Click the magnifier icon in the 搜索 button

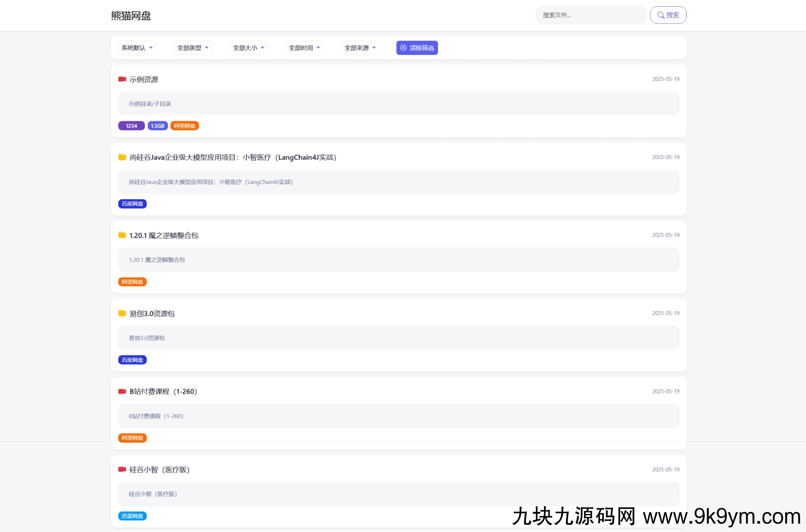pos(661,15)
